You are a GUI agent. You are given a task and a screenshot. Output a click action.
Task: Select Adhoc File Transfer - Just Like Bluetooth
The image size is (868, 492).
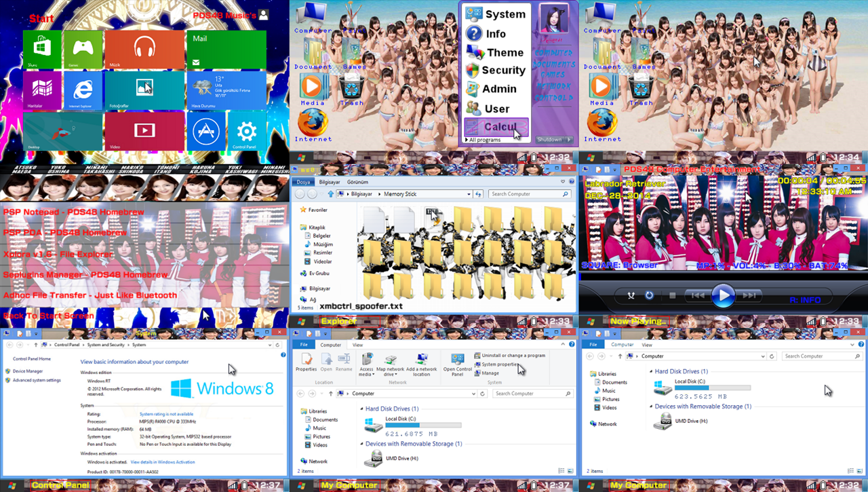(x=90, y=295)
